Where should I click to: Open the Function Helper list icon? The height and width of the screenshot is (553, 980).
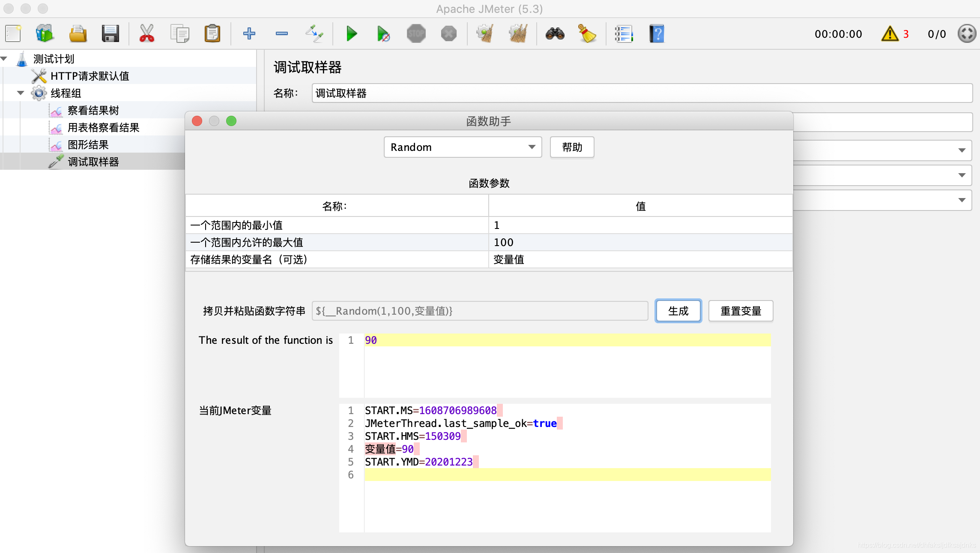pos(624,33)
